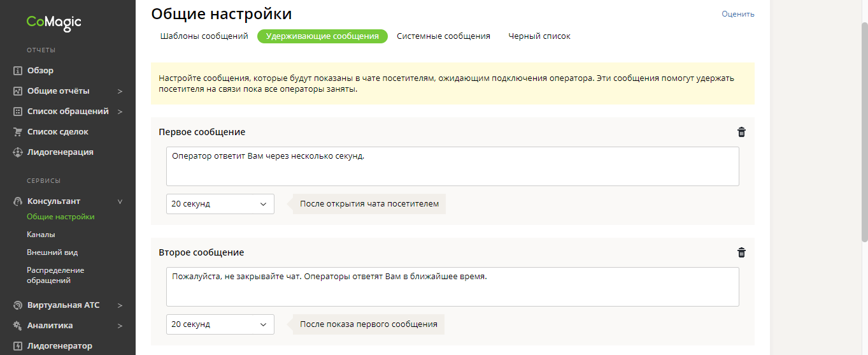Screen dimensions: 868x355
Task: Open second message 20 секунд delay dropdown
Action: coord(220,324)
